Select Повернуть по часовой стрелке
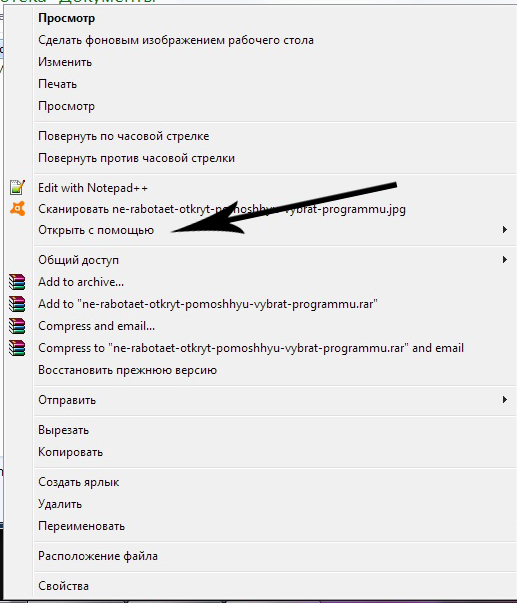517x603 pixels. point(123,136)
